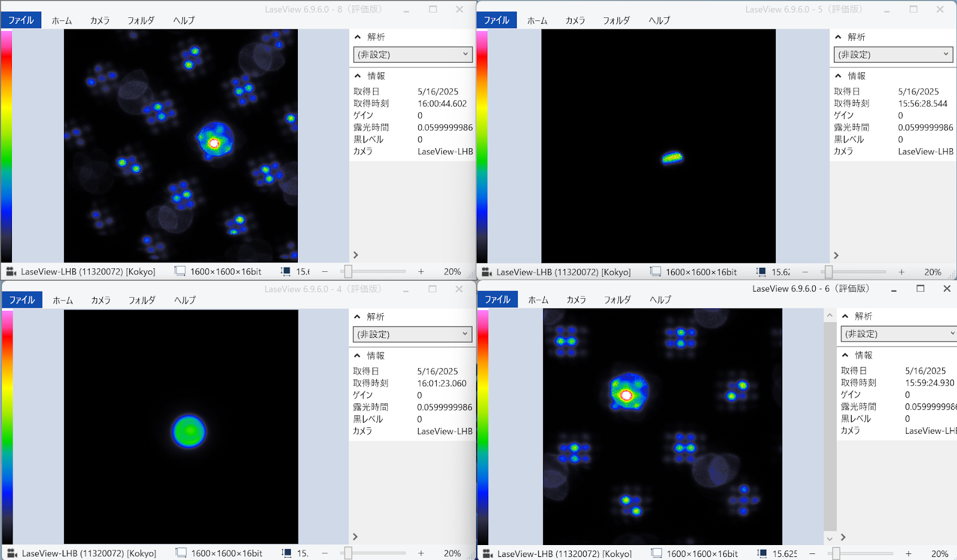
Task: Click the zoom minus button in window 6
Action: [x=812, y=553]
